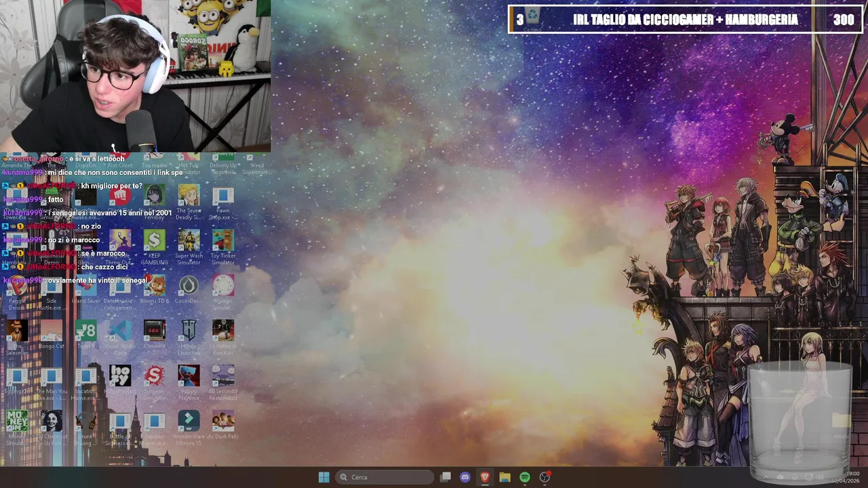The image size is (868, 488).
Task: Select Femboy game desktop shortcut
Action: coord(155,203)
